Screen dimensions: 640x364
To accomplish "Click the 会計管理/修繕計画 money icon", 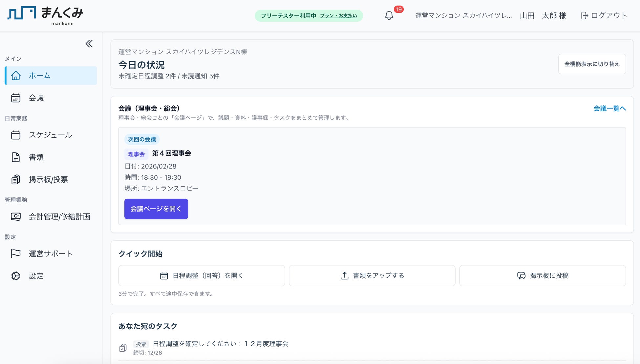I will [x=15, y=216].
